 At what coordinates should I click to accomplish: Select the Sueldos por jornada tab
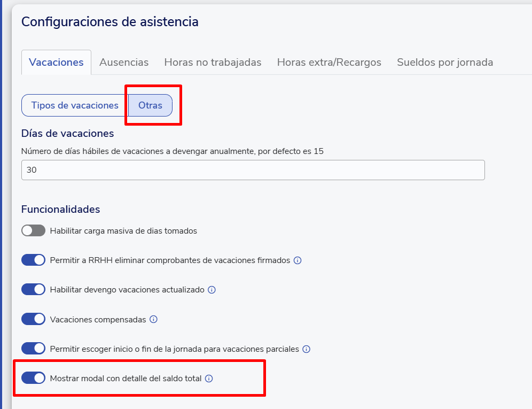coord(445,62)
